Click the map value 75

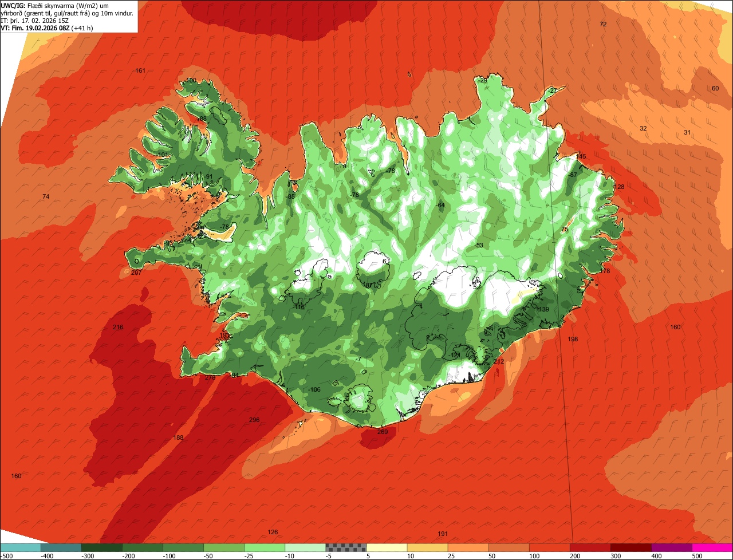[565, 229]
